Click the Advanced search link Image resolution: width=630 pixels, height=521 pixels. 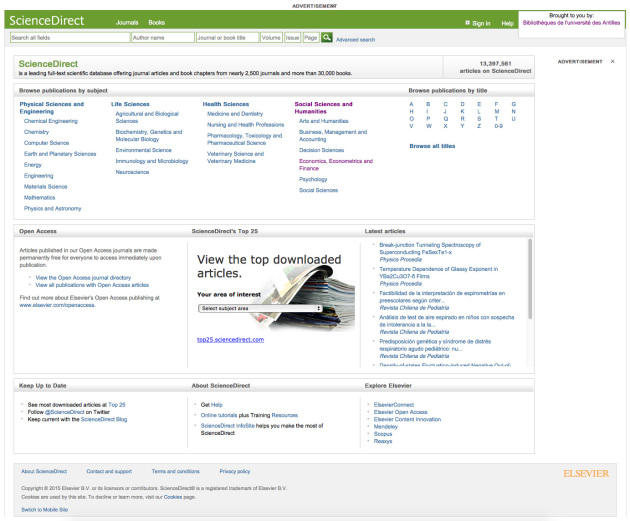point(356,39)
